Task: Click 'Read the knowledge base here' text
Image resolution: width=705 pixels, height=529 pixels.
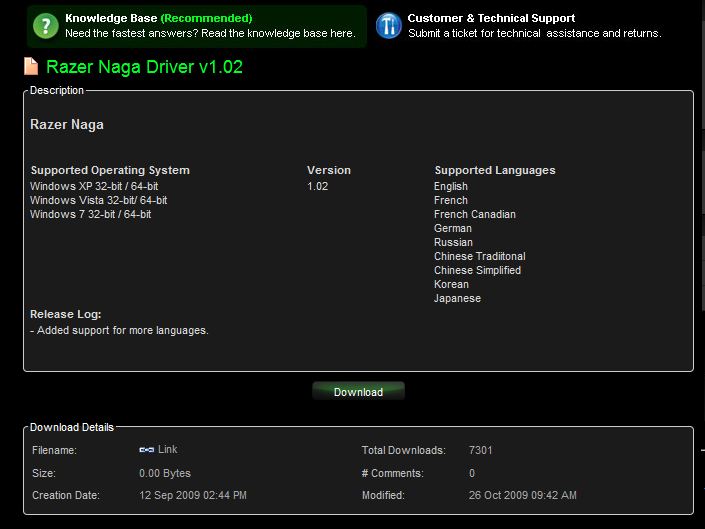Action: pyautogui.click(x=278, y=33)
